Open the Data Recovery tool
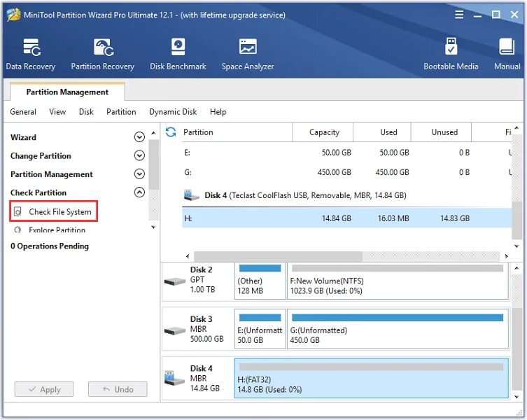The width and height of the screenshot is (527, 420). tap(31, 54)
